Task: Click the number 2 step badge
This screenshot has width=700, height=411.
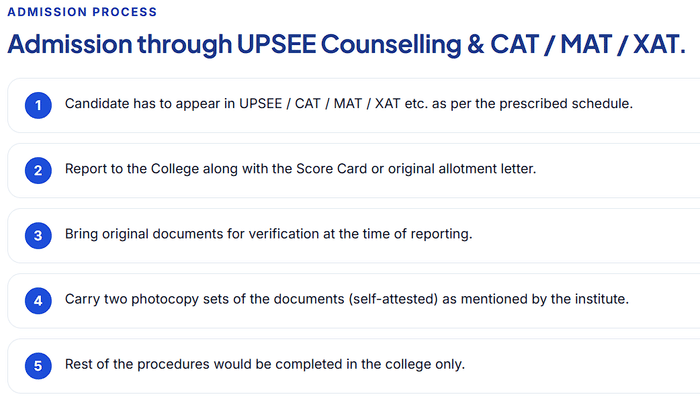Action: 38,170
